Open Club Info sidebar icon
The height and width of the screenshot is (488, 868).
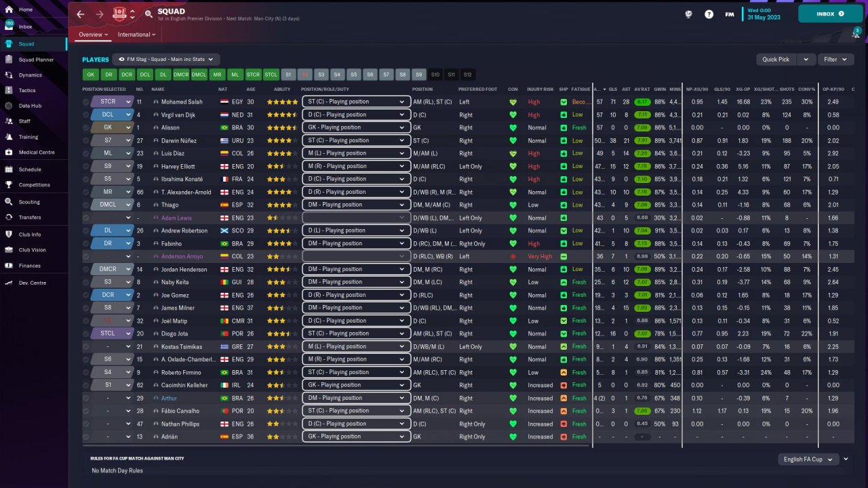pyautogui.click(x=9, y=235)
